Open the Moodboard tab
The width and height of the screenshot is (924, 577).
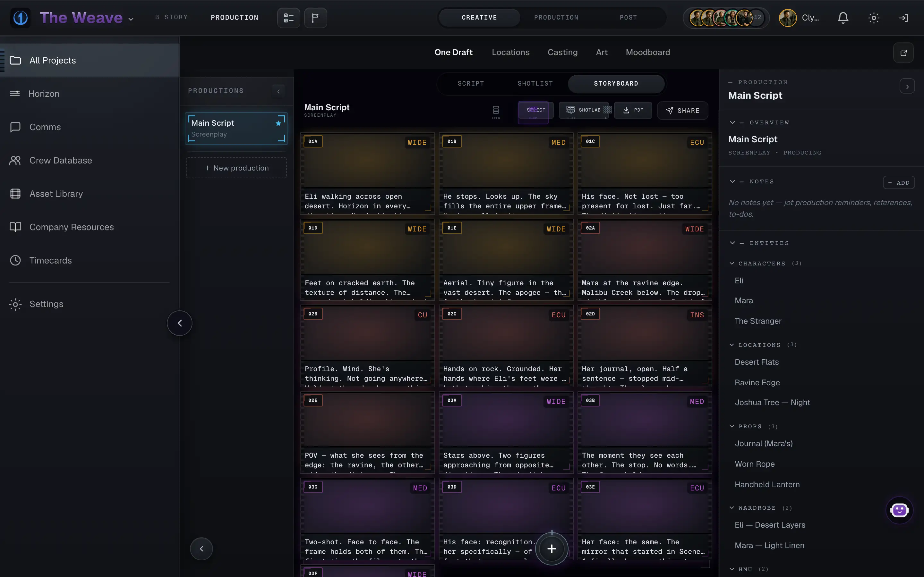[x=647, y=52]
